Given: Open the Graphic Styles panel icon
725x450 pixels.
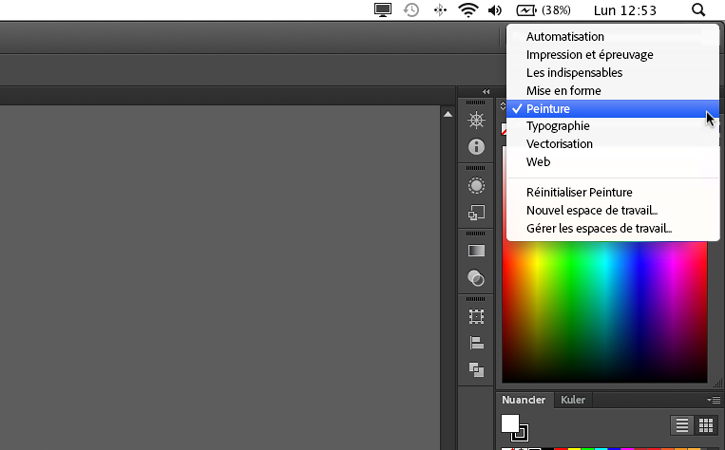Looking at the screenshot, I should click(476, 213).
